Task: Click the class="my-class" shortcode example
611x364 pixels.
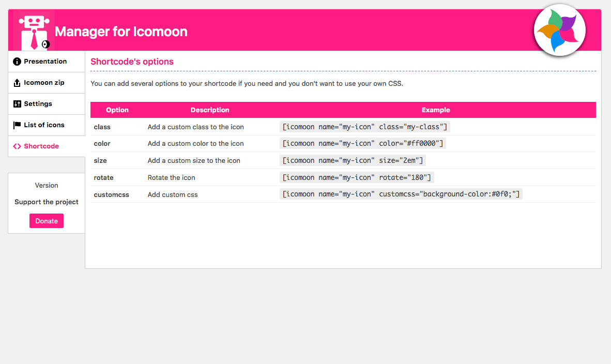Action: [365, 127]
